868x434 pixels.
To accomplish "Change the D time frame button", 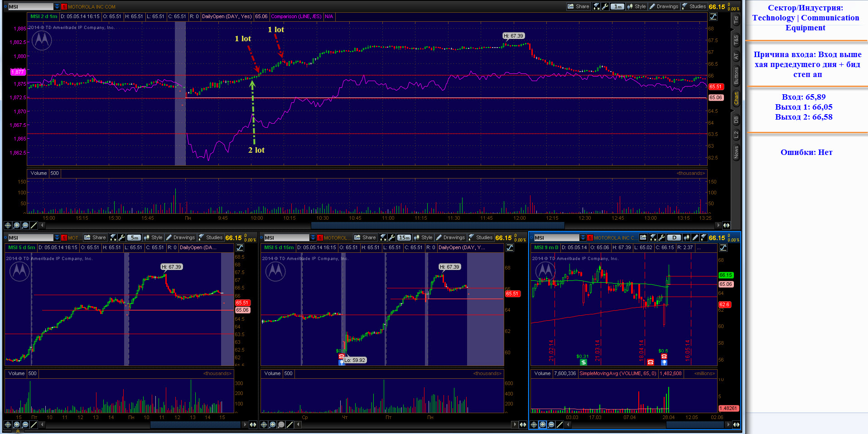I will point(674,237).
